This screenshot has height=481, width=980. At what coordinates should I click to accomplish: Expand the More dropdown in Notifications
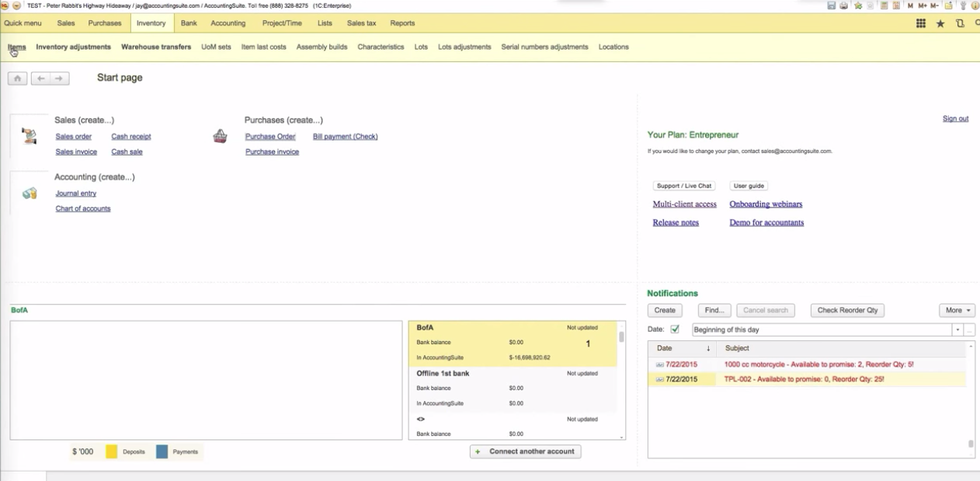click(x=957, y=310)
